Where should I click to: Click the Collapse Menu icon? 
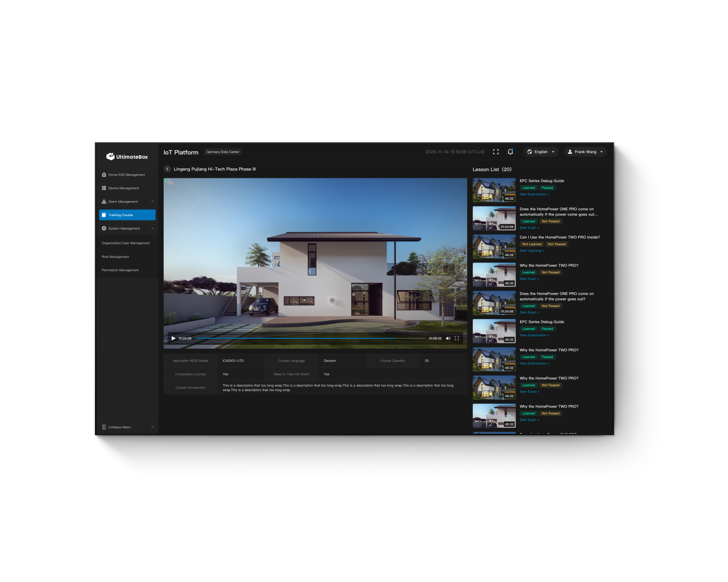tap(104, 427)
